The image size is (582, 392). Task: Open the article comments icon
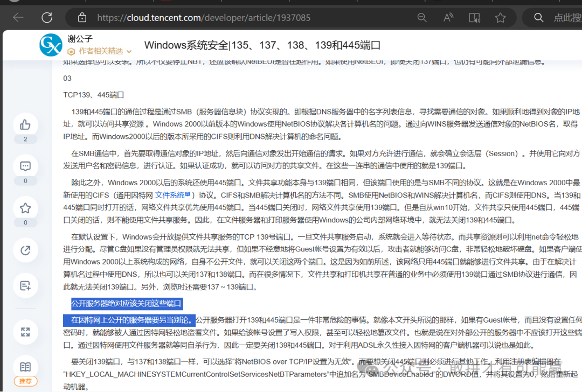(x=25, y=166)
